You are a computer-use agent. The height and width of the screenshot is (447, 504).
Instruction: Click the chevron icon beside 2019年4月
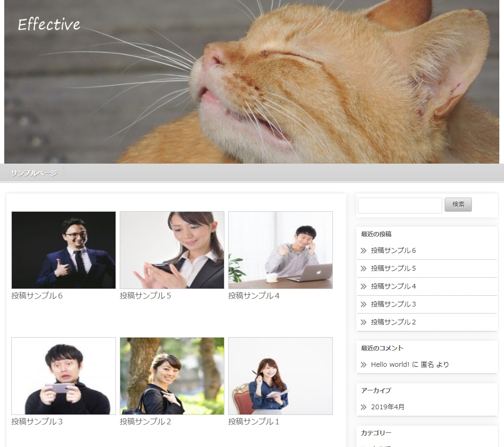(x=364, y=407)
